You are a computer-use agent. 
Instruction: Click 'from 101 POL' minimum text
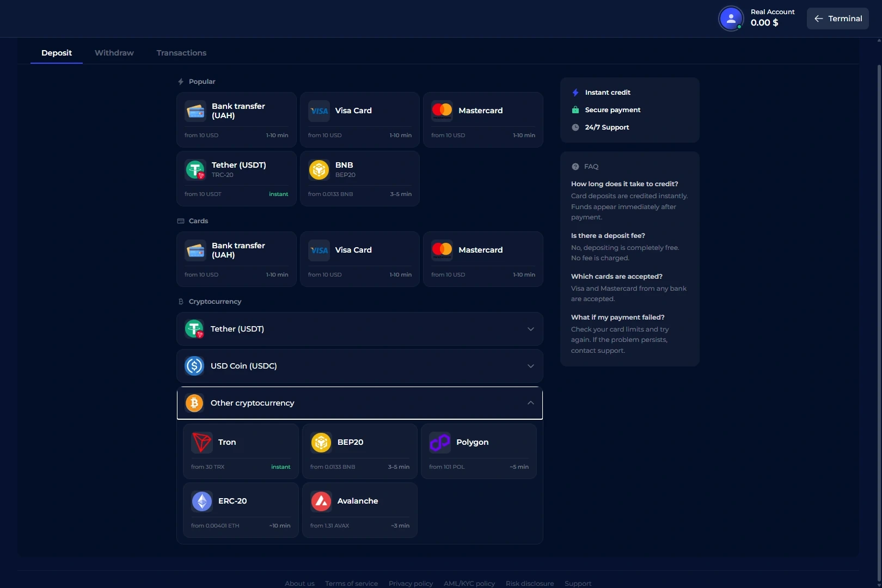click(447, 467)
